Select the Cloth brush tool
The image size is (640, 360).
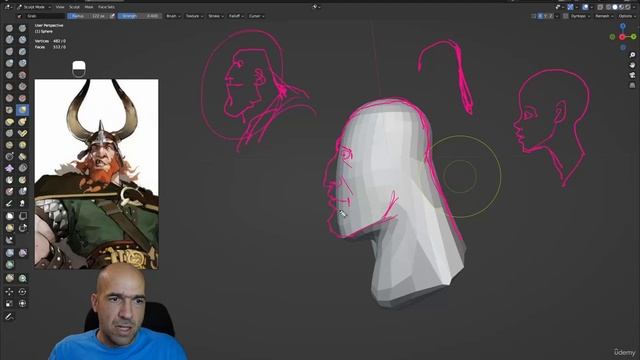point(9,168)
